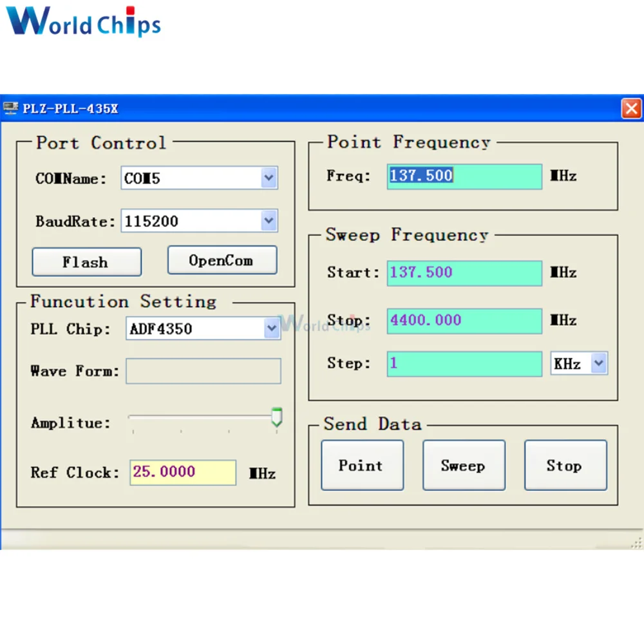The width and height of the screenshot is (644, 644).
Task: Click the 'Point Frequency' group label
Action: [409, 142]
